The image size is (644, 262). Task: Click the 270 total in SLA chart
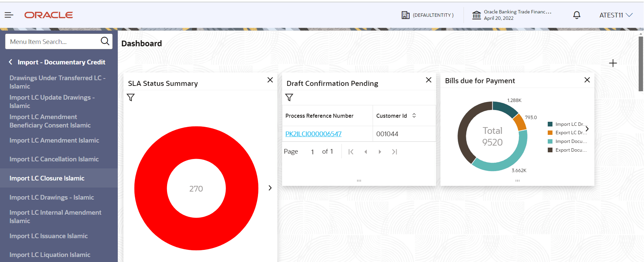coord(196,189)
